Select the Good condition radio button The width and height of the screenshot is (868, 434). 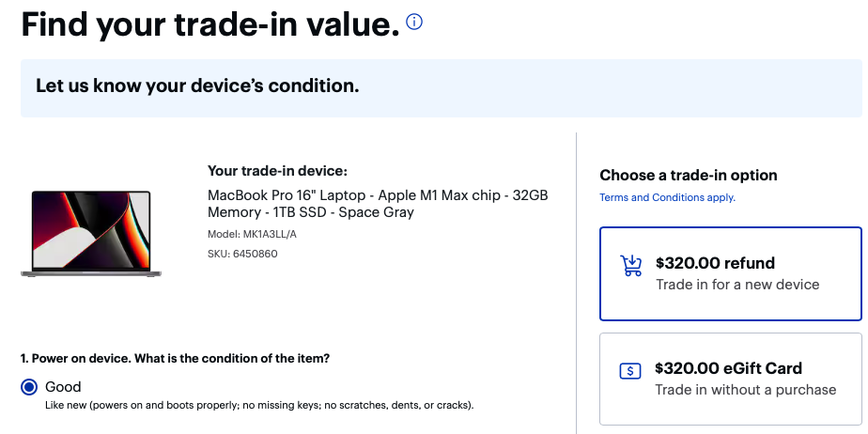29,387
